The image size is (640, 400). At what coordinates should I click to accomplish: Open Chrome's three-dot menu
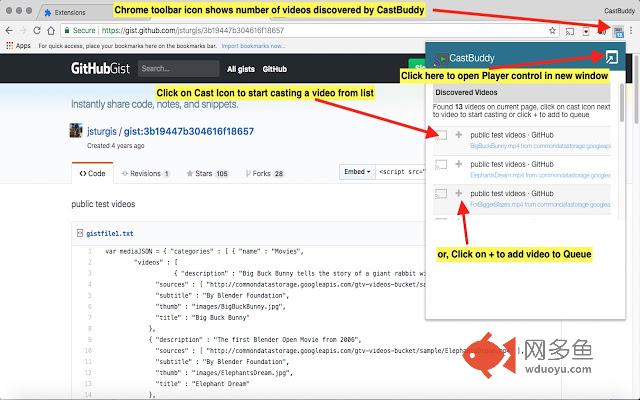(631, 31)
